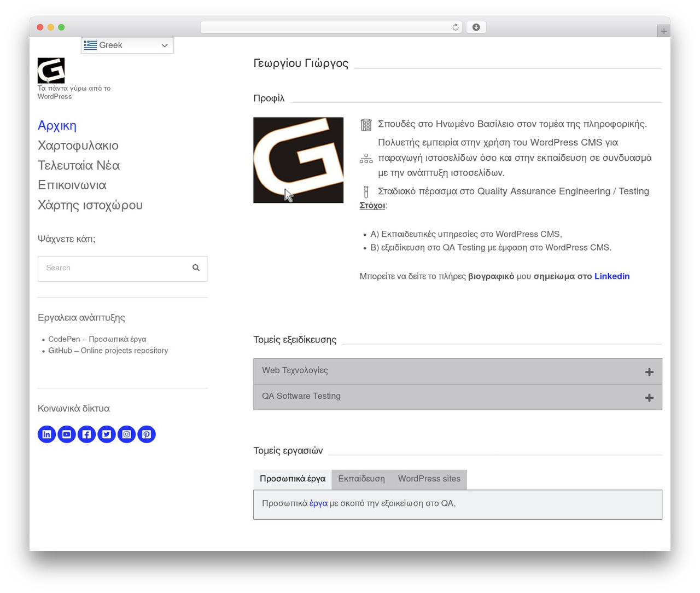Focus the Search input field
The height and width of the screenshot is (593, 700).
[122, 269]
